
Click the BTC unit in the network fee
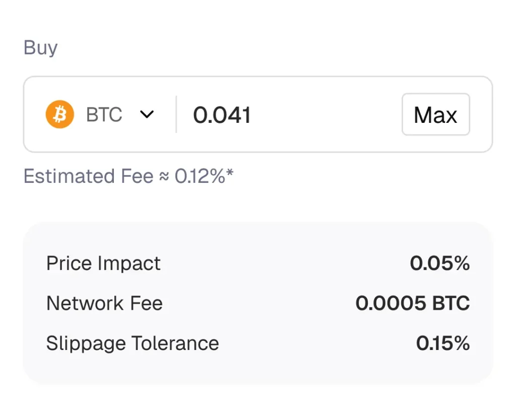coord(451,303)
